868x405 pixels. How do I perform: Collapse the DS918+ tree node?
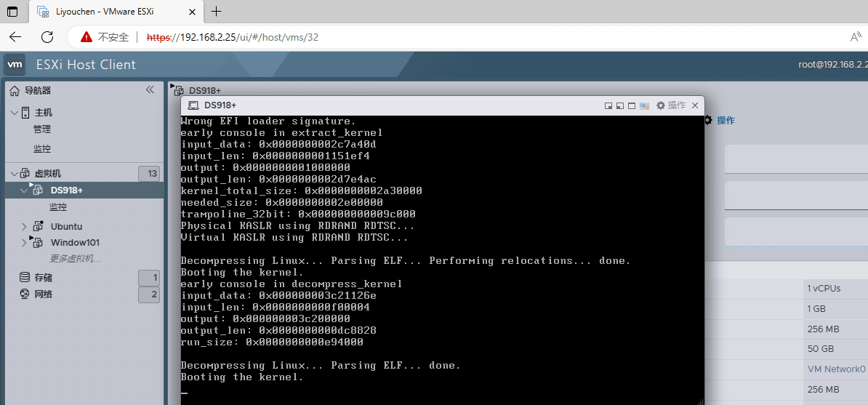pos(24,190)
